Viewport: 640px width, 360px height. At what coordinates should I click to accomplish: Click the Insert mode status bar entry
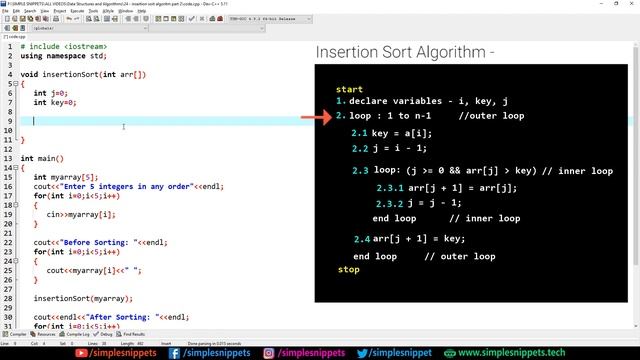(166, 344)
